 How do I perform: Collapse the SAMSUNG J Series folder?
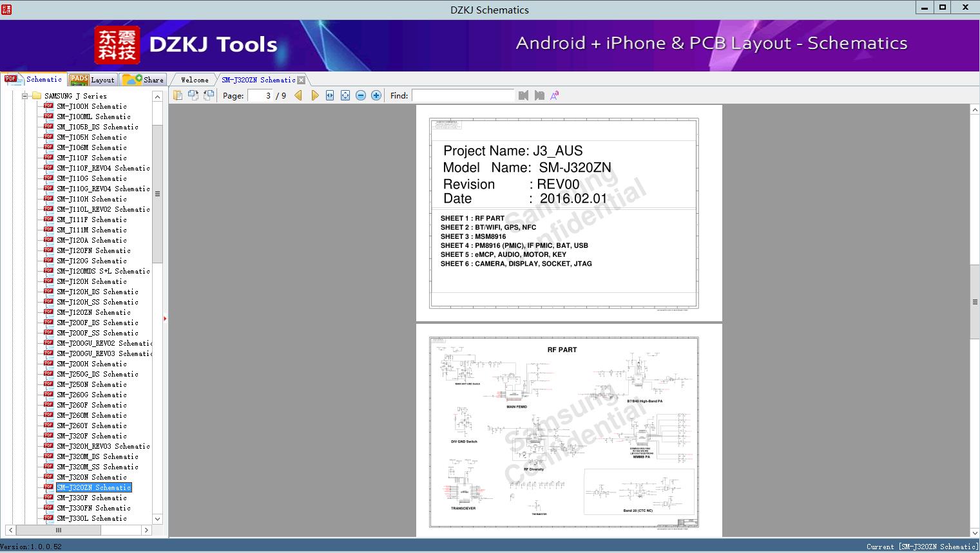[x=24, y=96]
